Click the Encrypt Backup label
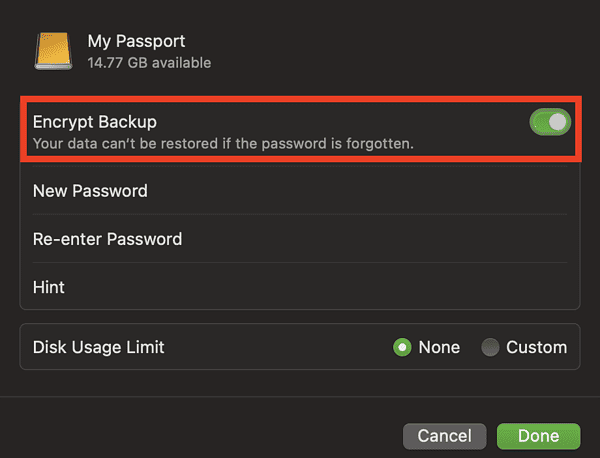Image resolution: width=600 pixels, height=458 pixels. [94, 122]
